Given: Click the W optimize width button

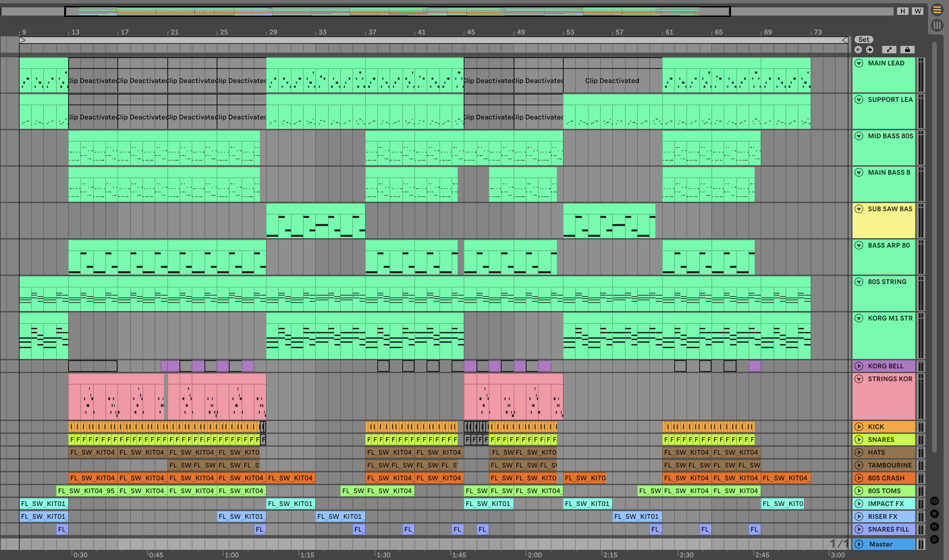Looking at the screenshot, I should pos(918,11).
